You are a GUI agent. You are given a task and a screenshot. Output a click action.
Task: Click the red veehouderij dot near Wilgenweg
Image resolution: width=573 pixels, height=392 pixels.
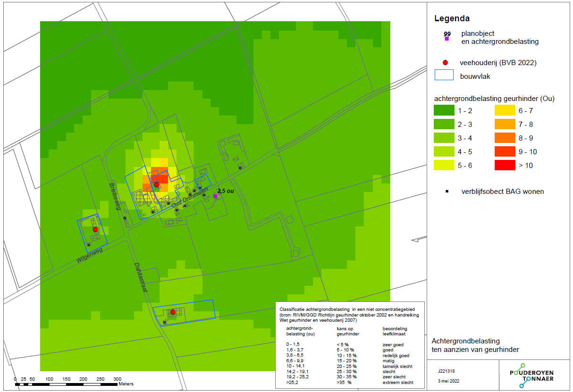click(95, 229)
